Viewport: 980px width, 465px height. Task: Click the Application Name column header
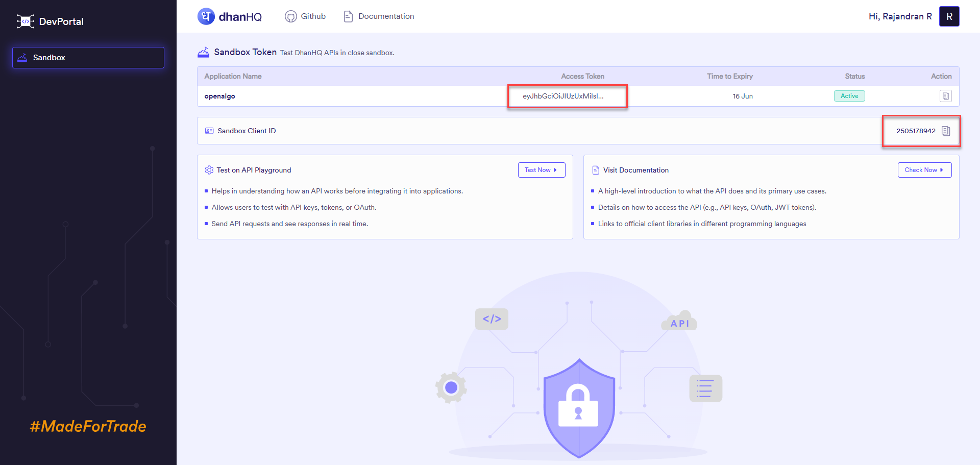tap(233, 76)
